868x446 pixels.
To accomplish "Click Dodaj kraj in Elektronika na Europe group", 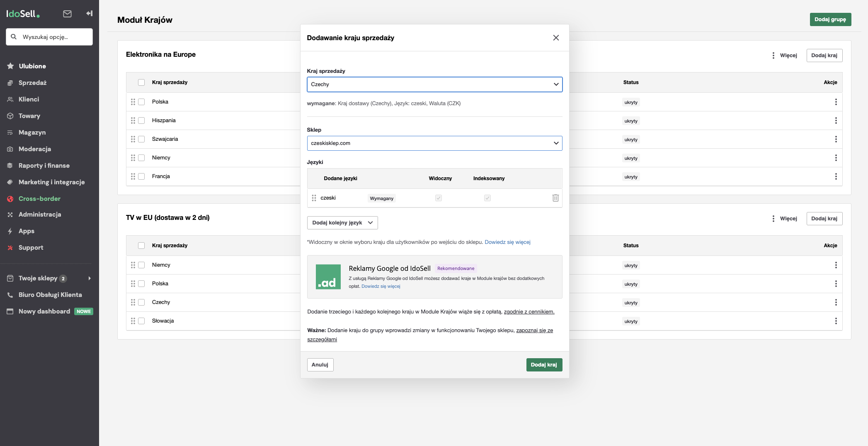I will pyautogui.click(x=824, y=55).
